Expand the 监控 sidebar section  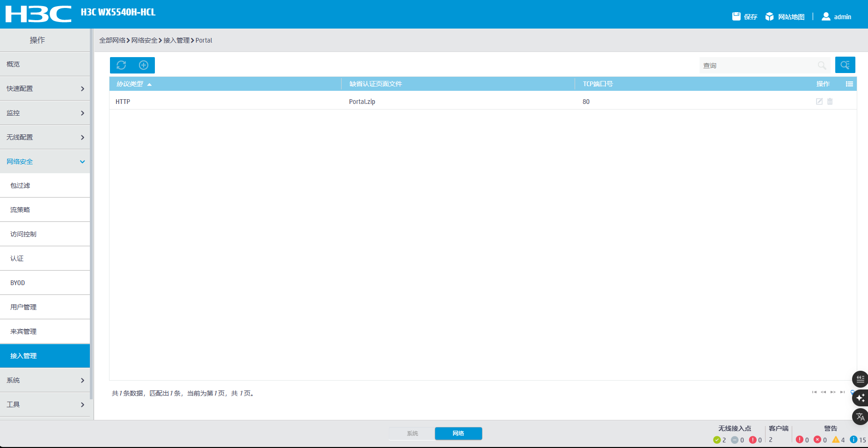pos(45,113)
